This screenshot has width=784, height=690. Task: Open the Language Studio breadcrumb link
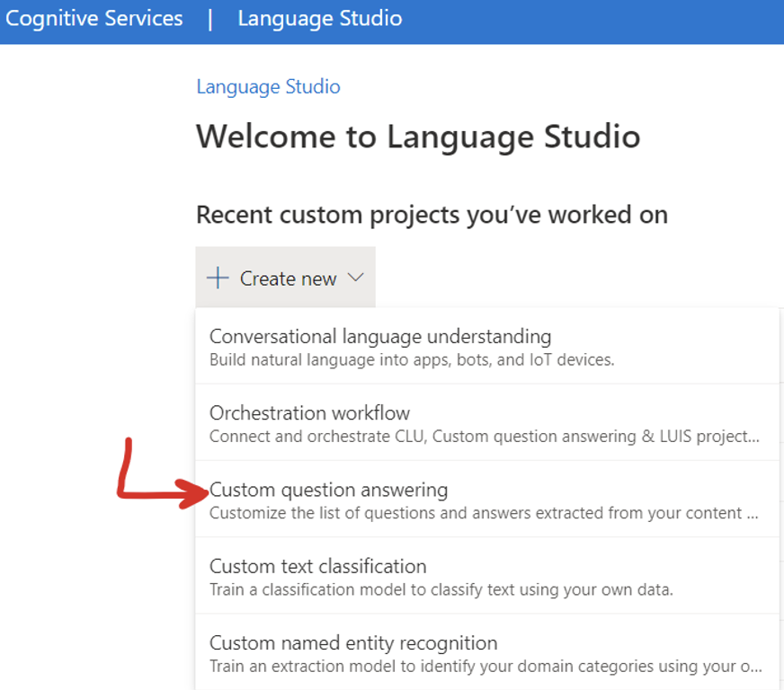point(268,87)
